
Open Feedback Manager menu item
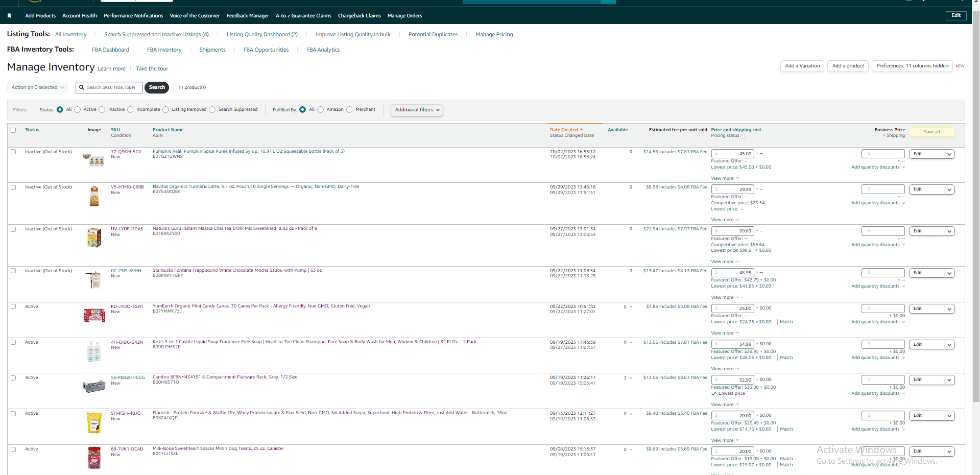point(248,16)
